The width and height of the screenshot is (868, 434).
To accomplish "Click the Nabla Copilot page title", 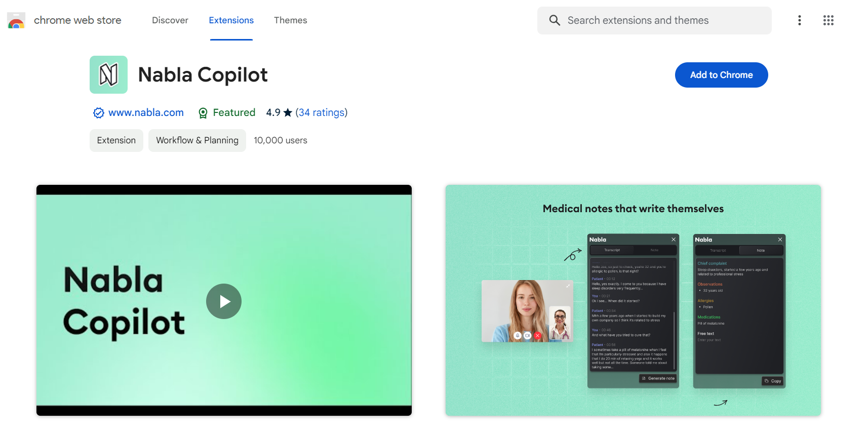I will tap(203, 75).
